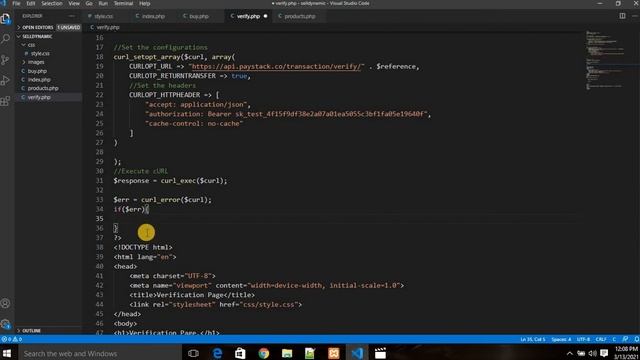Screen dimensions: 640x360
Task: Click line number 35 in gutter
Action: 100,219
